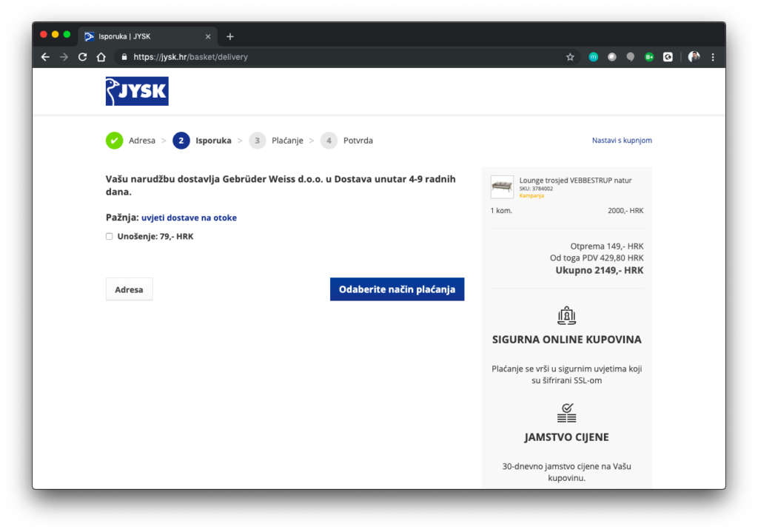Click the Nastavi s kupnjom link
Viewport: 758px width, 532px height.
621,141
